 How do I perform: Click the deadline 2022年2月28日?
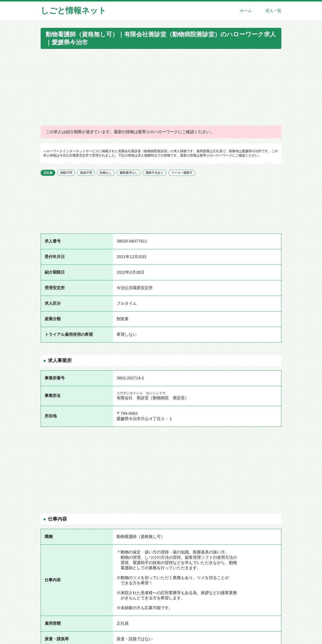coord(130,272)
